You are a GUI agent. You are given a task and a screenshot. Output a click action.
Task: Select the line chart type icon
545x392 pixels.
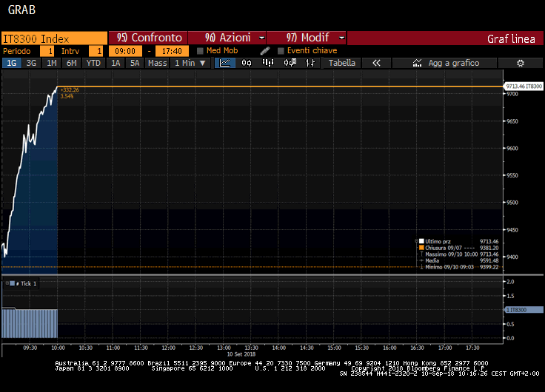tap(225, 64)
